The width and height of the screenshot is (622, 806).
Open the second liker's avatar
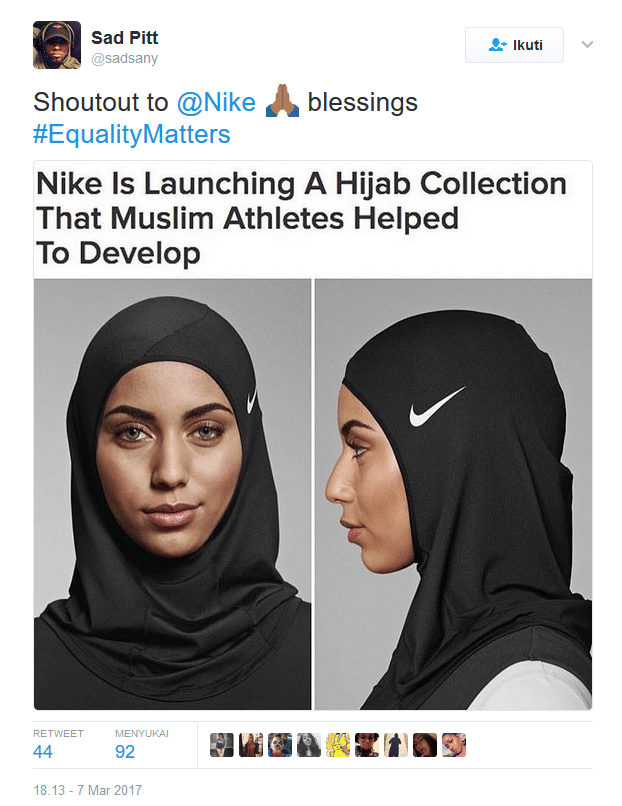coord(250,745)
